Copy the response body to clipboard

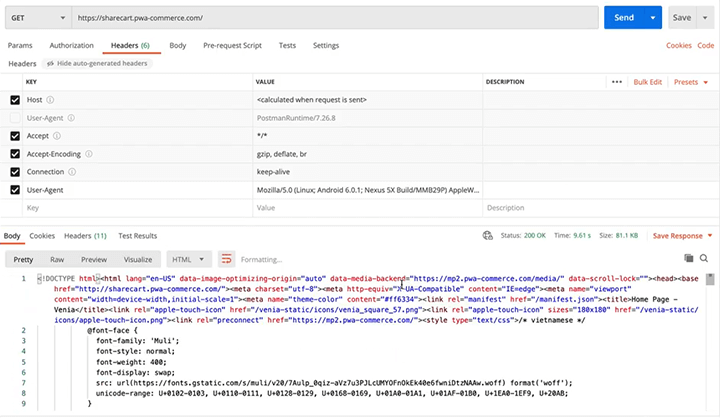click(688, 258)
